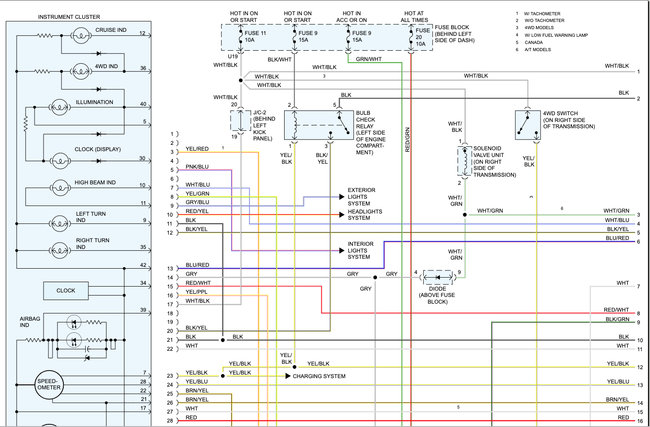Click the HOT AT ALL TIMES heading
Image resolution: width=650 pixels, height=427 pixels.
coord(414,17)
